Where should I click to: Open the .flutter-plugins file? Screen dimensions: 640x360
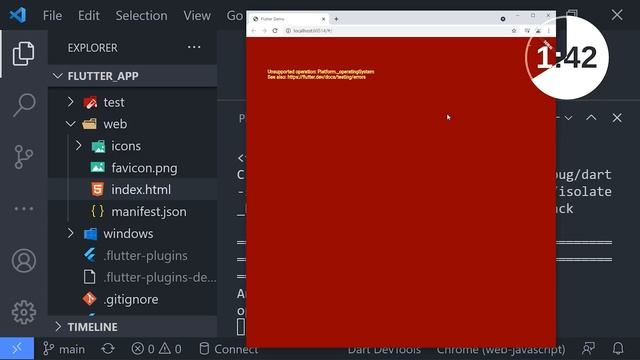click(x=133, y=256)
